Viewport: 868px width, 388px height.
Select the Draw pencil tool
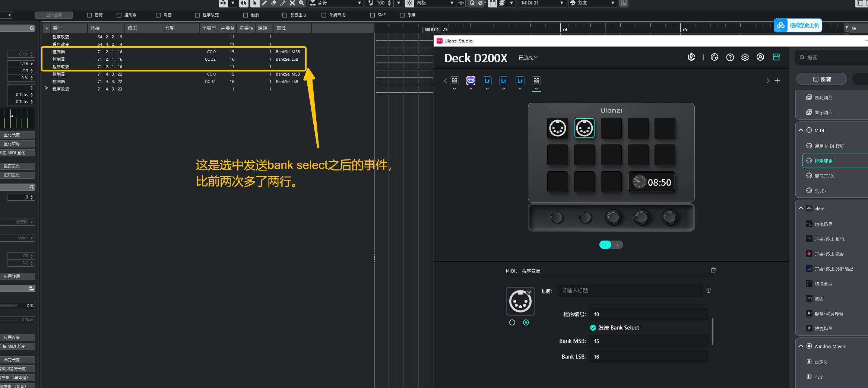264,3
